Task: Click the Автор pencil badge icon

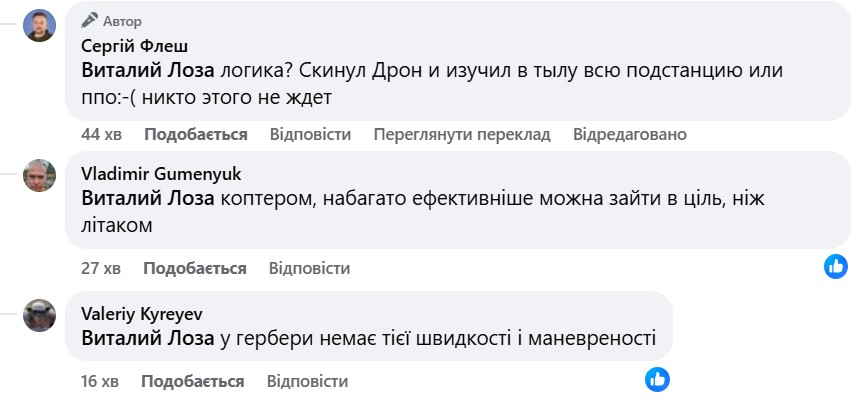Action: (x=90, y=20)
